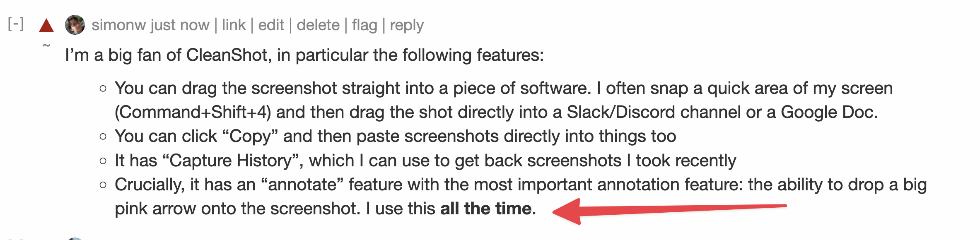Reply to simonw's comment
This screenshot has height=240, width=980.
[x=406, y=25]
